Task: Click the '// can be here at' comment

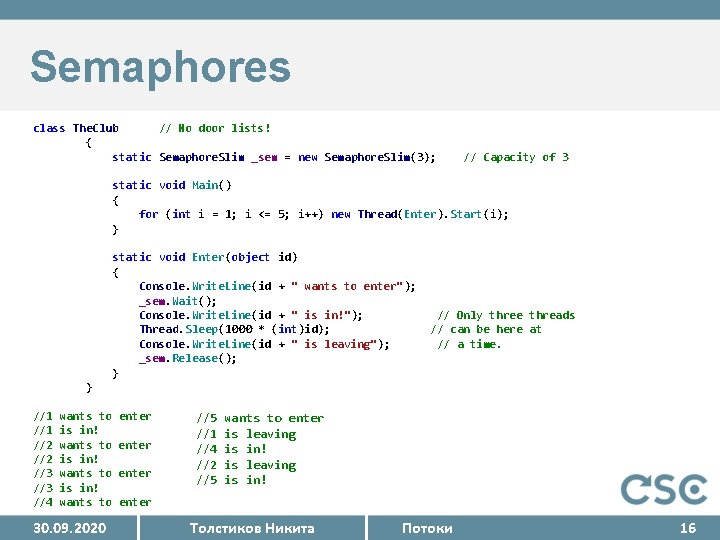Action: tap(486, 329)
